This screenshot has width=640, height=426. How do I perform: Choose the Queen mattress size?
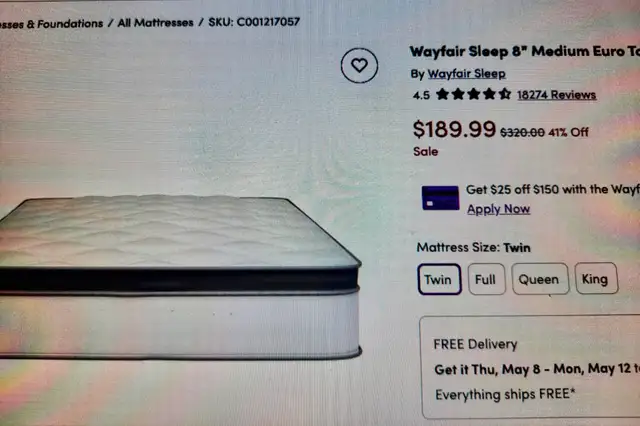540,279
